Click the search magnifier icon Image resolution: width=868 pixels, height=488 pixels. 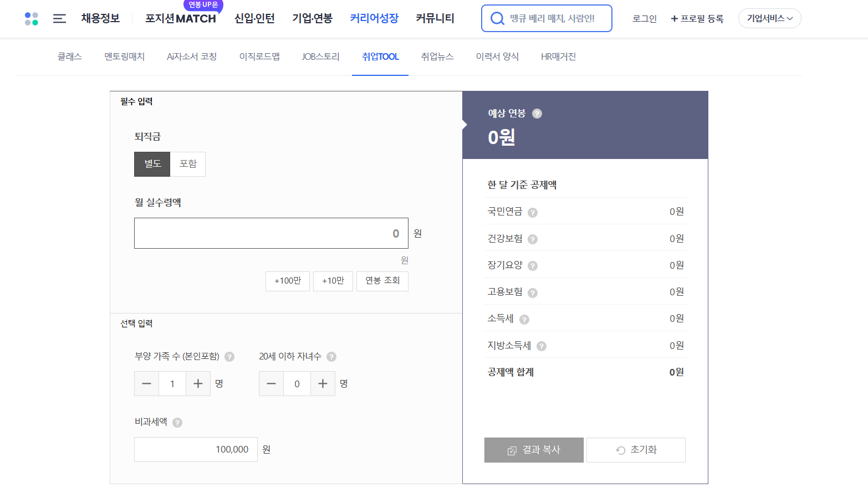click(497, 18)
